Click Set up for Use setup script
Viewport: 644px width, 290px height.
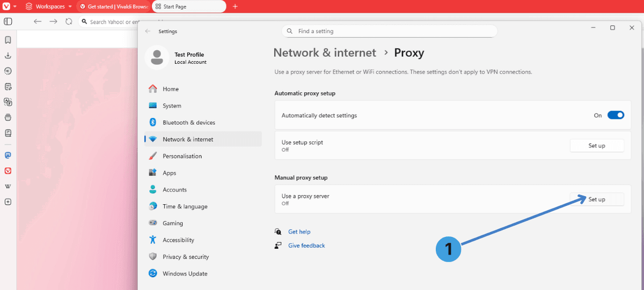tap(597, 146)
